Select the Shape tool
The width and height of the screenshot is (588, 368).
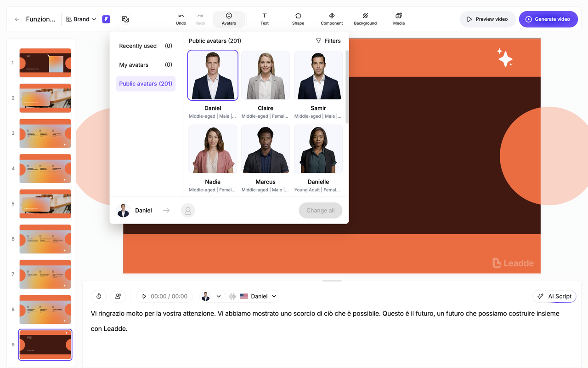(298, 19)
